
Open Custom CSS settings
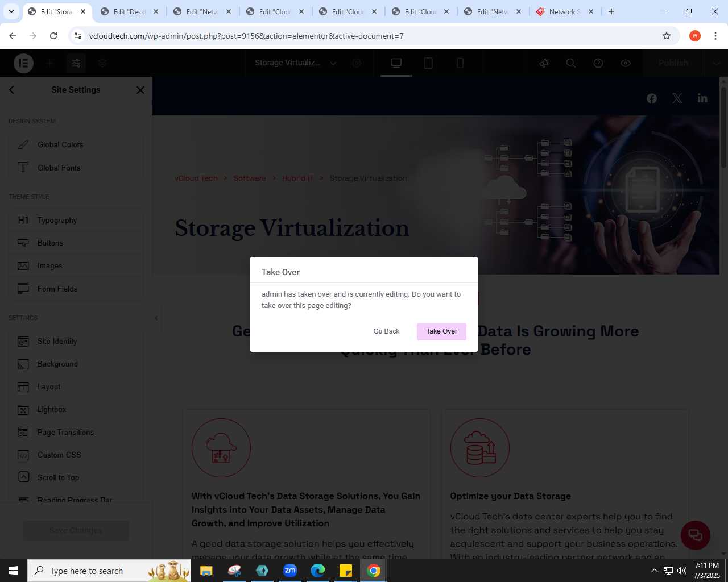coord(76,455)
